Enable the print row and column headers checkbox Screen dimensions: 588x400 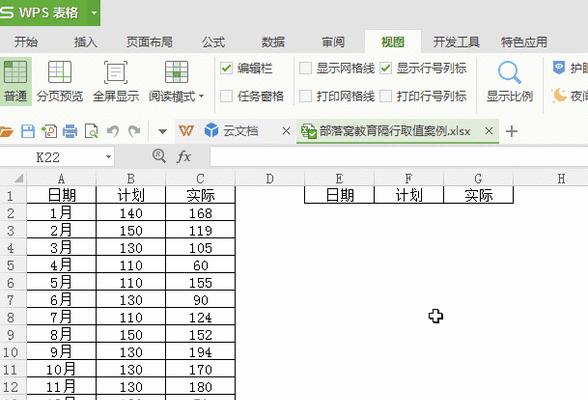point(386,96)
